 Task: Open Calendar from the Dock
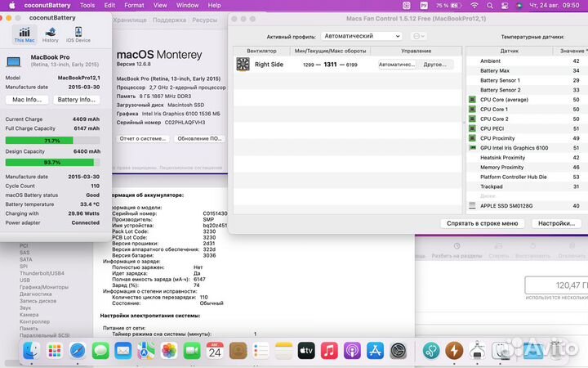(215, 351)
